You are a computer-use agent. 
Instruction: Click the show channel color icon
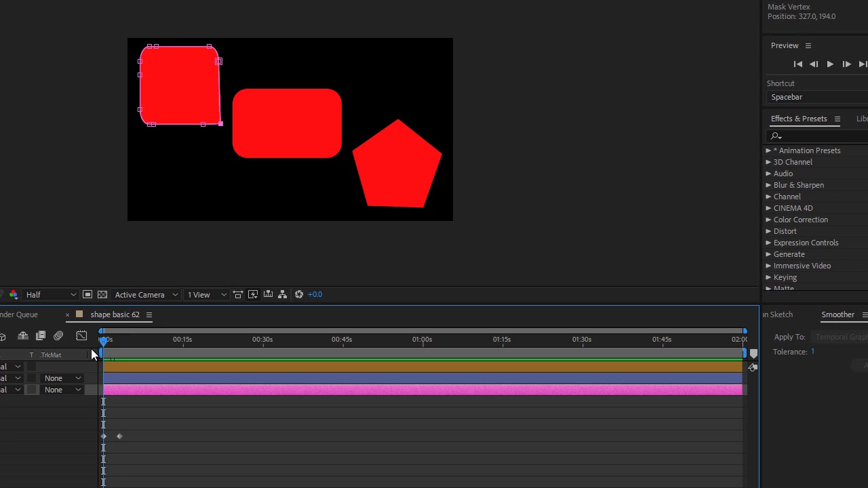point(13,294)
